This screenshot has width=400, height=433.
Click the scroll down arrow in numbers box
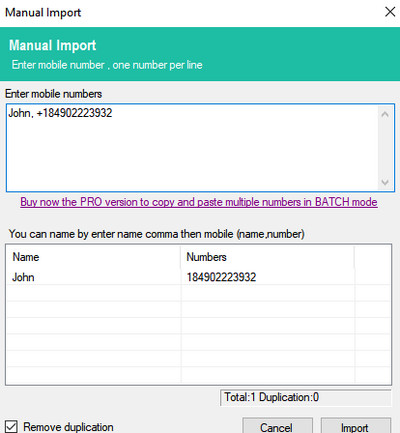(x=385, y=182)
